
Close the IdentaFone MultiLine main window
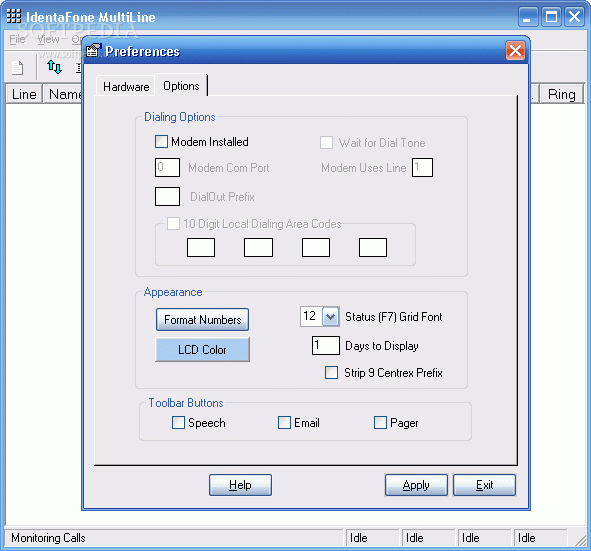(x=574, y=17)
